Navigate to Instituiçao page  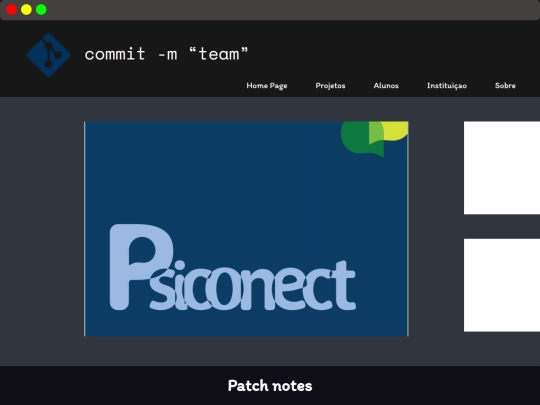[447, 86]
